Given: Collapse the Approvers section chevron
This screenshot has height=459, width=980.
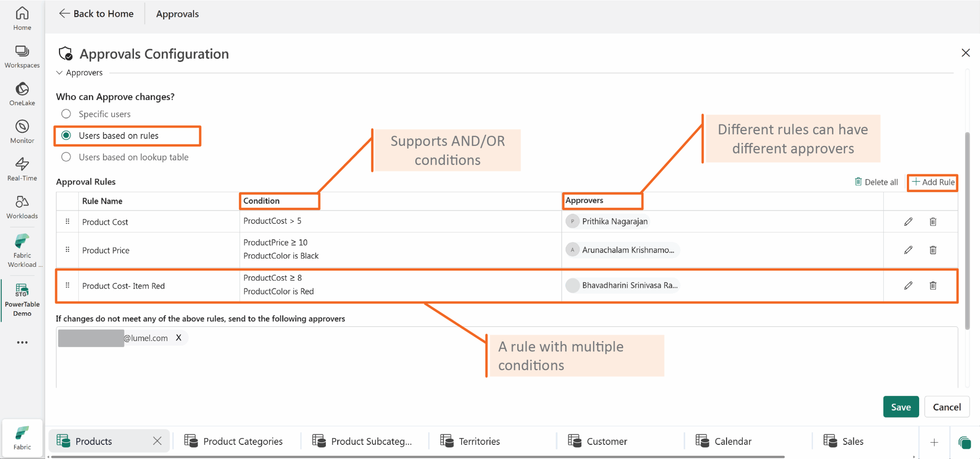Looking at the screenshot, I should coord(59,73).
